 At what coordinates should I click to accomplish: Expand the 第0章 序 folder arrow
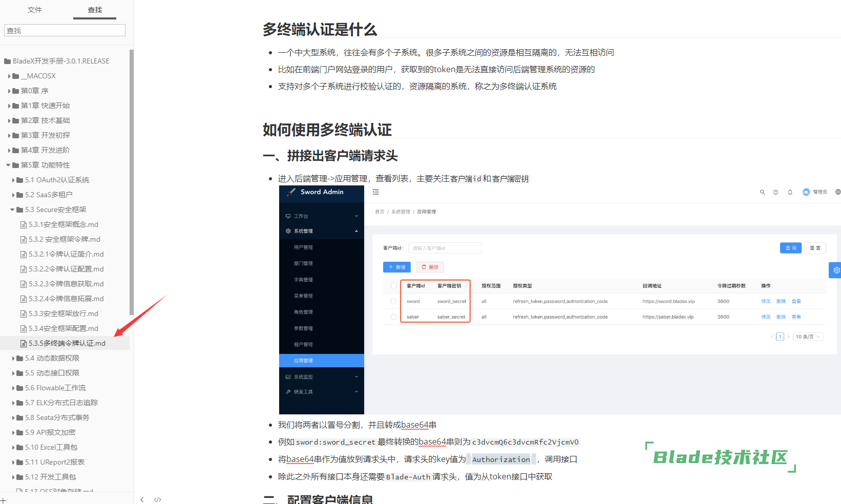(9, 91)
